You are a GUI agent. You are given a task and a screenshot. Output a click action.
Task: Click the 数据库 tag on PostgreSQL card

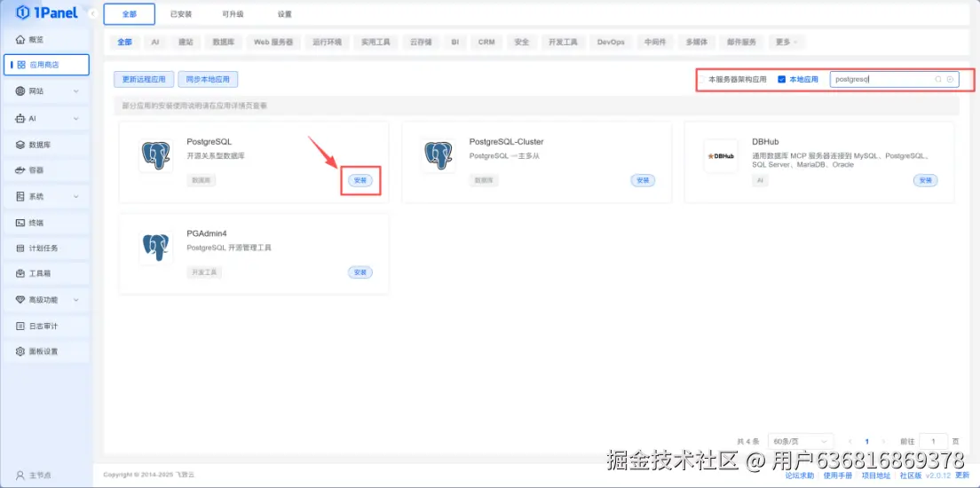click(200, 180)
